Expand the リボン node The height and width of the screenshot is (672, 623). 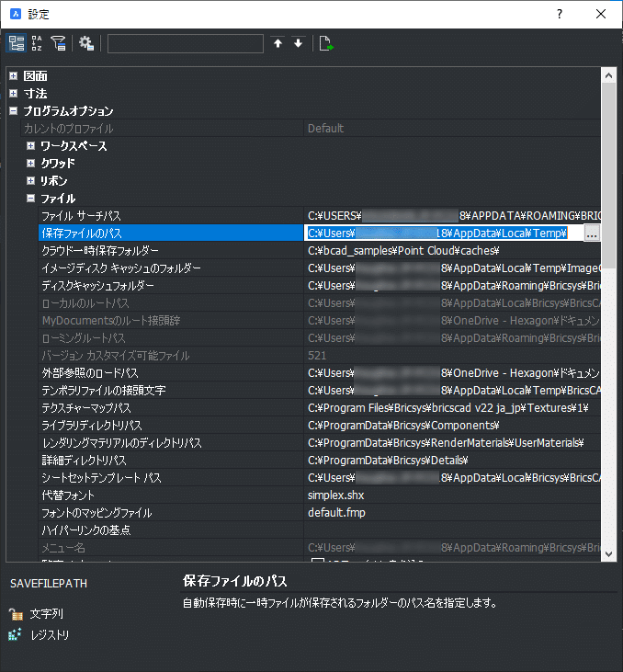[x=30, y=181]
